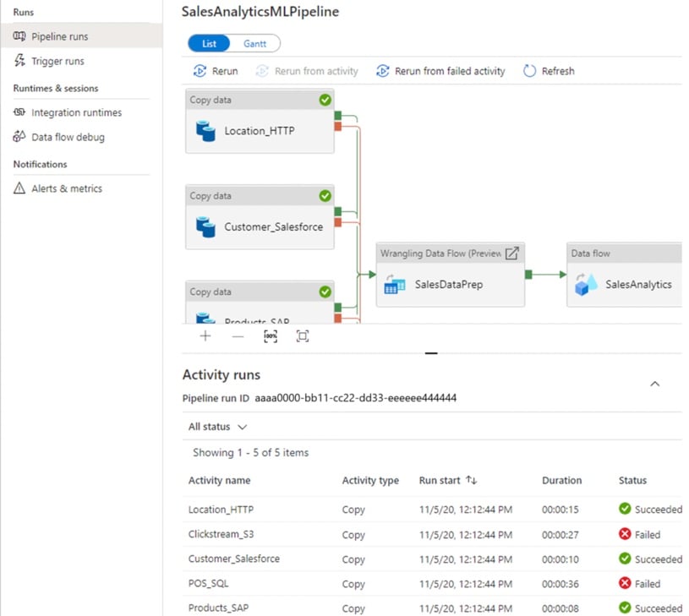The image size is (689, 616).
Task: Click the Trigger runs lightning icon
Action: click(x=19, y=61)
